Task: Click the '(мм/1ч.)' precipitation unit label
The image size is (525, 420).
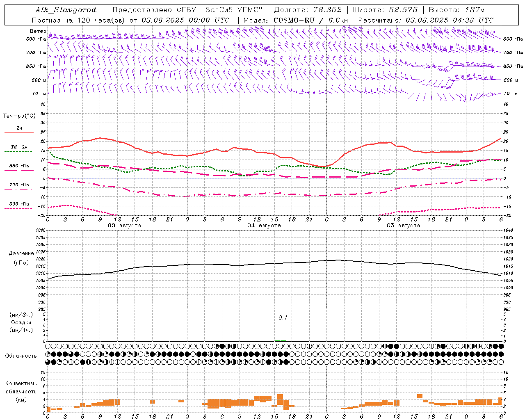Action: (21, 330)
